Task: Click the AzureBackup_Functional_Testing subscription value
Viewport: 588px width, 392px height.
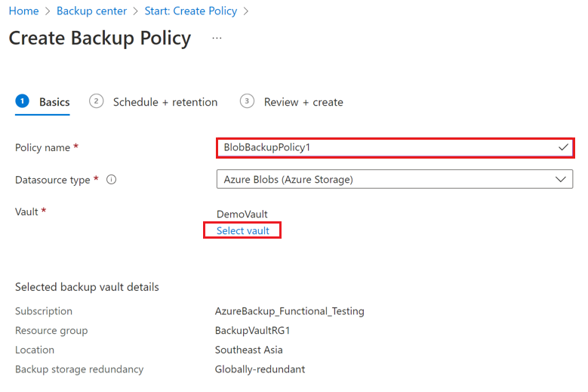Action: point(290,311)
